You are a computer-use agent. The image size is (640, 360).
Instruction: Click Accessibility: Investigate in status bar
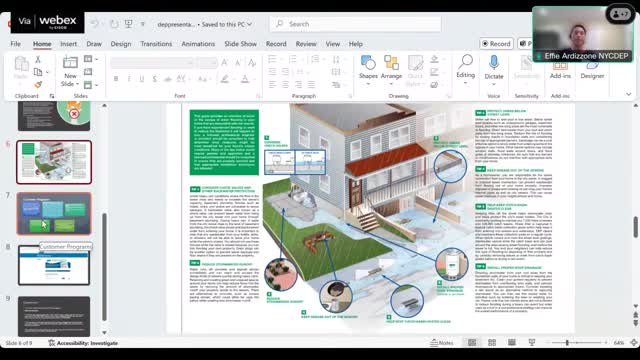tap(83, 343)
